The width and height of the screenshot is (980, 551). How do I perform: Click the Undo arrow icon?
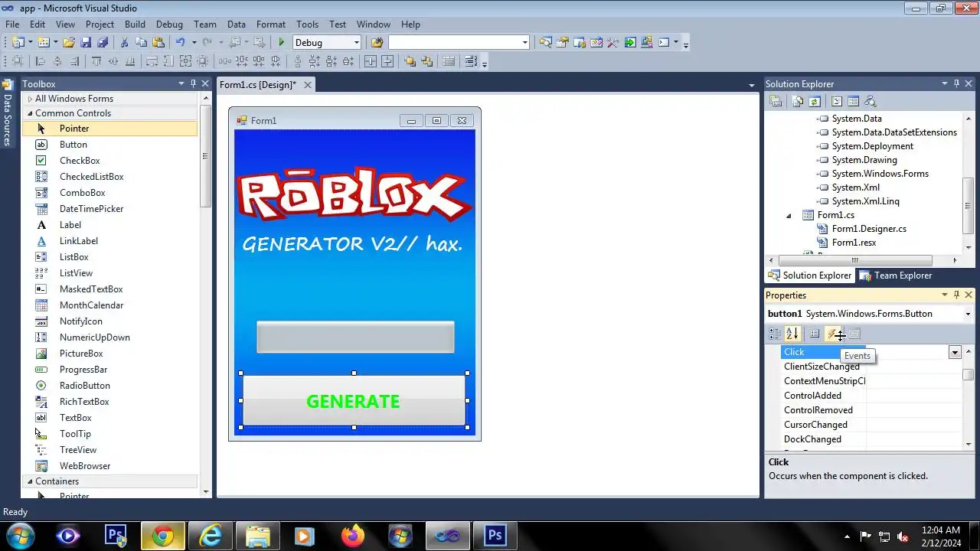click(180, 43)
